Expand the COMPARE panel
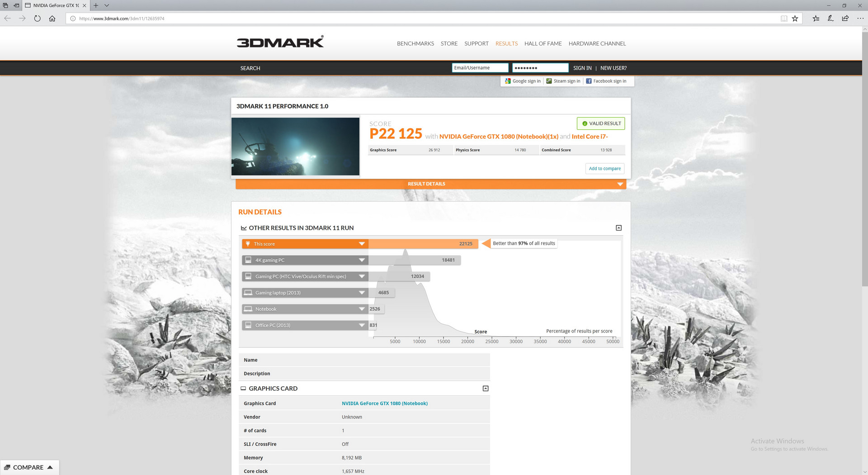868x475 pixels. pyautogui.click(x=29, y=467)
